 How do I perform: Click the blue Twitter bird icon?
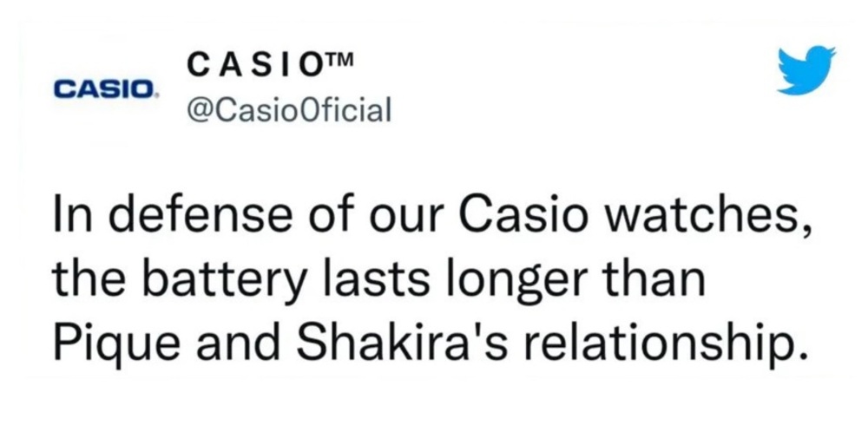click(806, 71)
